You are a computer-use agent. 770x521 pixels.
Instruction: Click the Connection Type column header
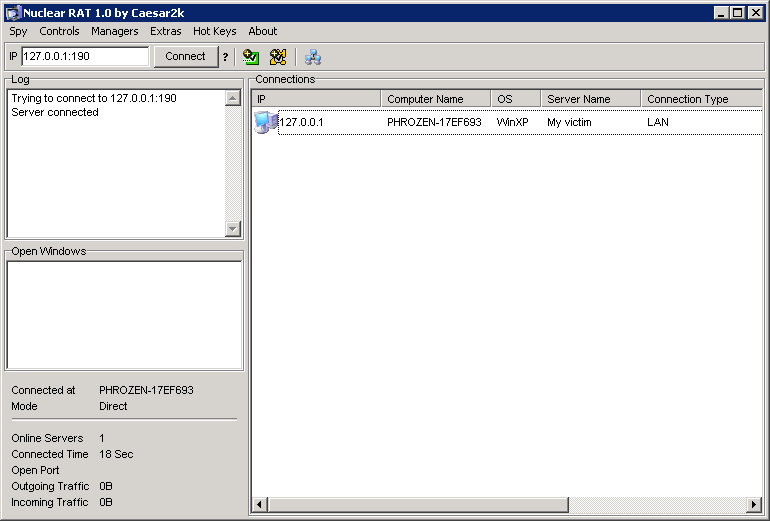pos(700,99)
